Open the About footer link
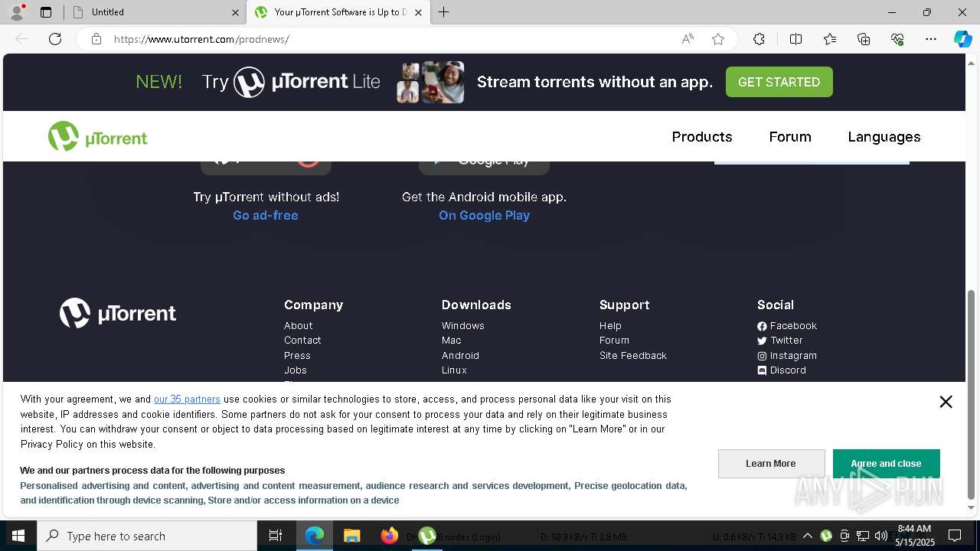Screen dimensions: 980x551 click(x=299, y=326)
